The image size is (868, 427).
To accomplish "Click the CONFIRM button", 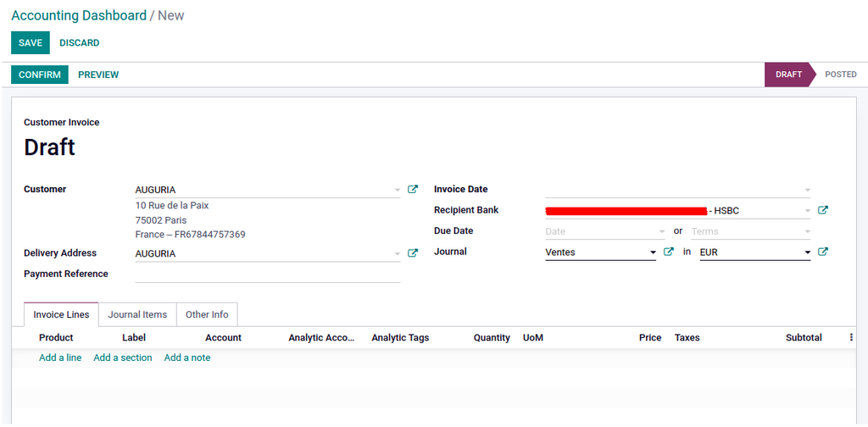I will pyautogui.click(x=40, y=75).
